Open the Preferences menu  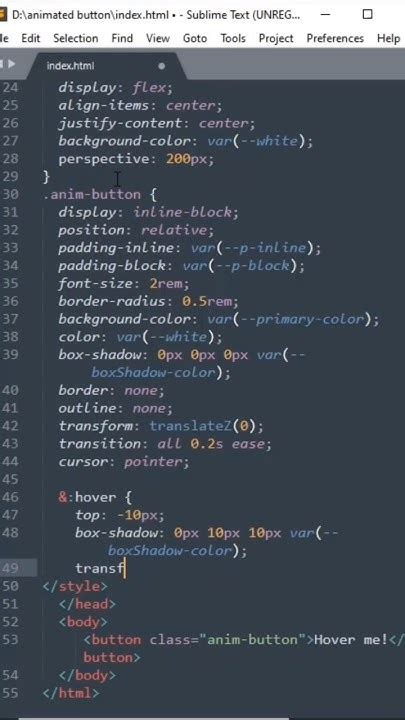click(335, 38)
